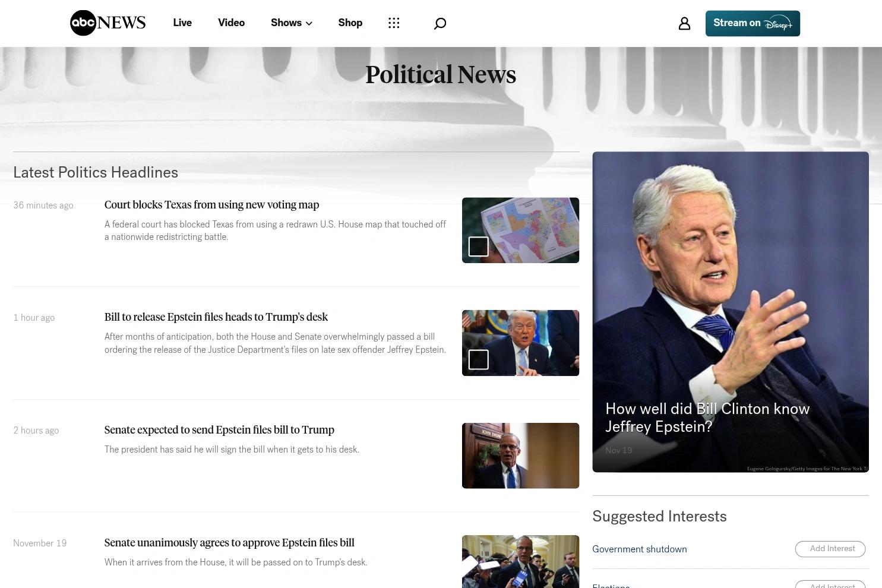Click summary 'A federal court has blocked Texas...'

click(x=275, y=230)
